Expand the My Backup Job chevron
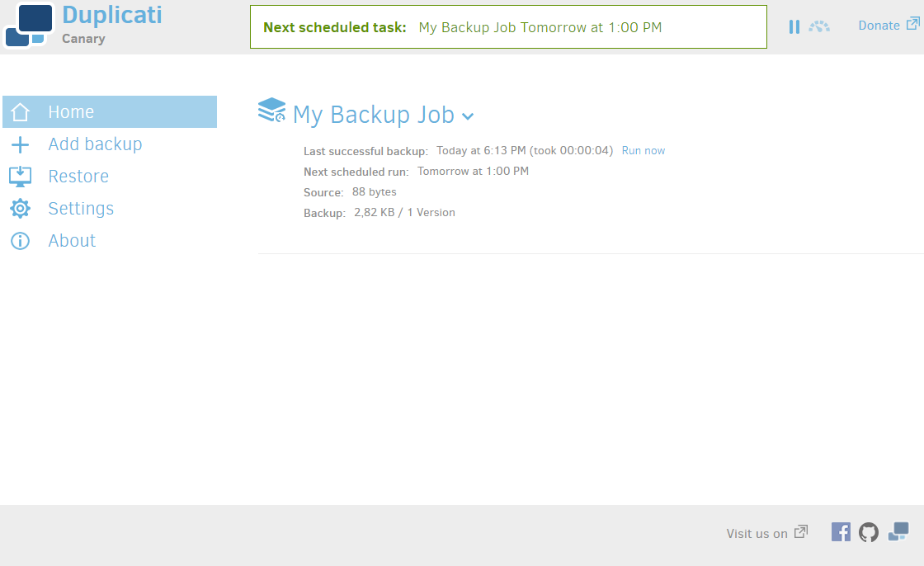924x566 pixels. click(x=468, y=116)
